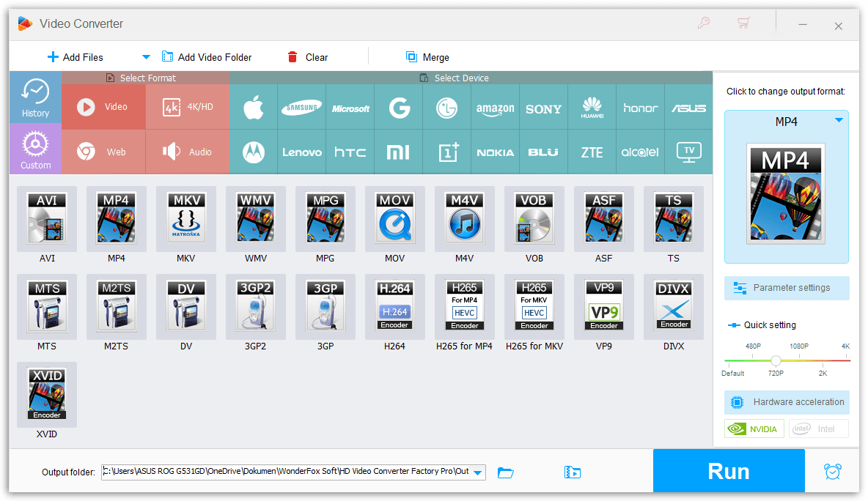Set quick setting to 4K mark
This screenshot has width=868, height=501.
click(x=845, y=346)
